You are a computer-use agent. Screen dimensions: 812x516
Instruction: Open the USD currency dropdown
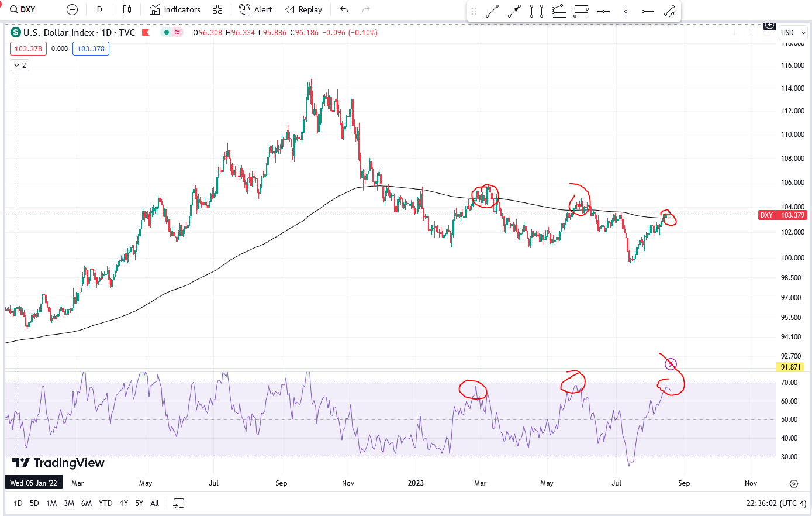[793, 33]
